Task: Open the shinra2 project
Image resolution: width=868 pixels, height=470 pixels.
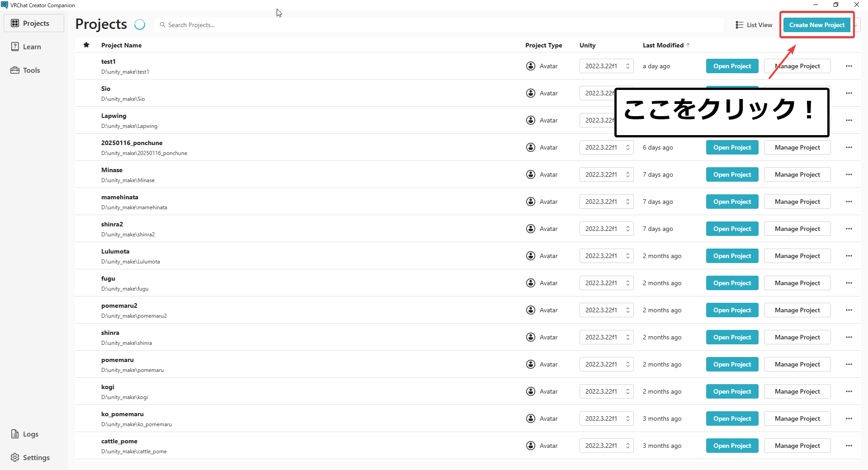Action: [732, 229]
